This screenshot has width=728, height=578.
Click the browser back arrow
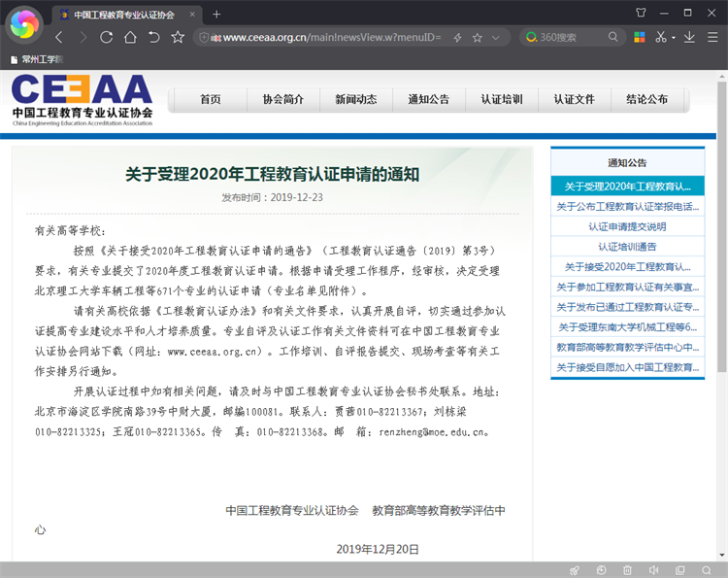[59, 37]
